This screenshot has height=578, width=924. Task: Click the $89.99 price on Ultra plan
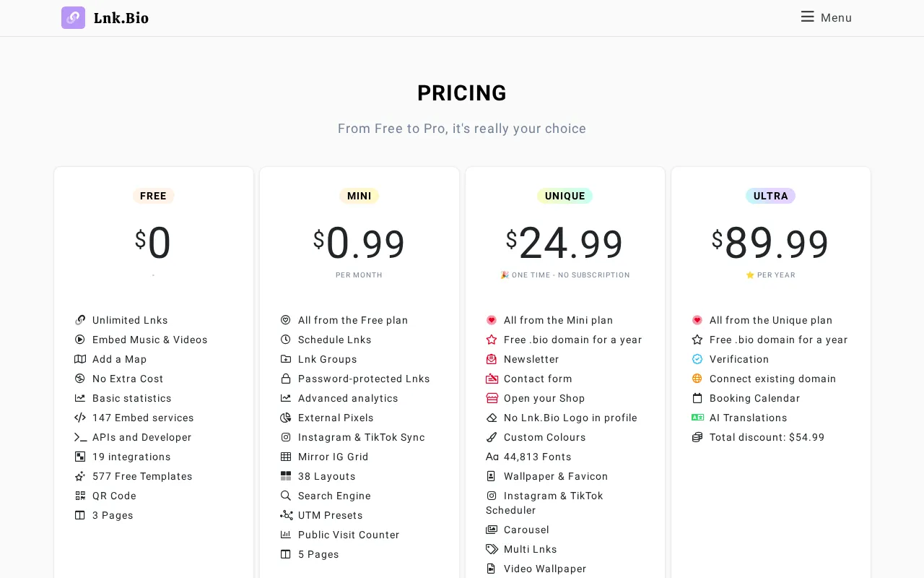[771, 243]
